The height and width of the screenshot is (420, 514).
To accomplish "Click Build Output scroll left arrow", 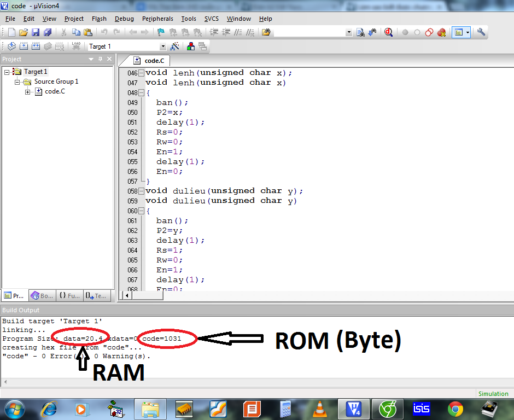I will coord(5,382).
